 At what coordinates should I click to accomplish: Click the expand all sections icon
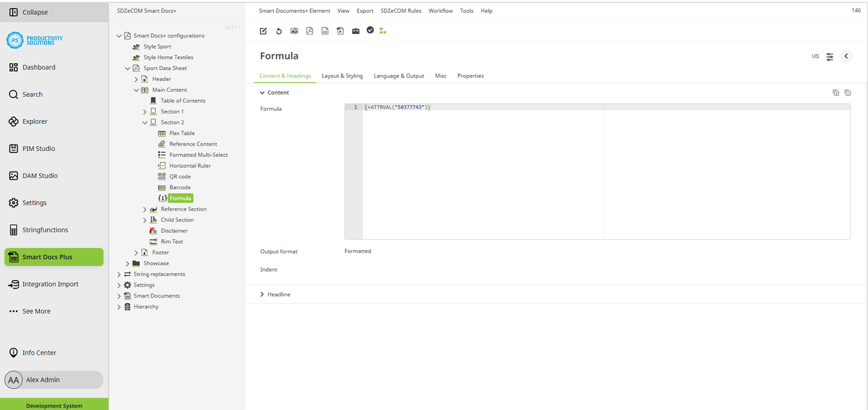click(x=836, y=93)
